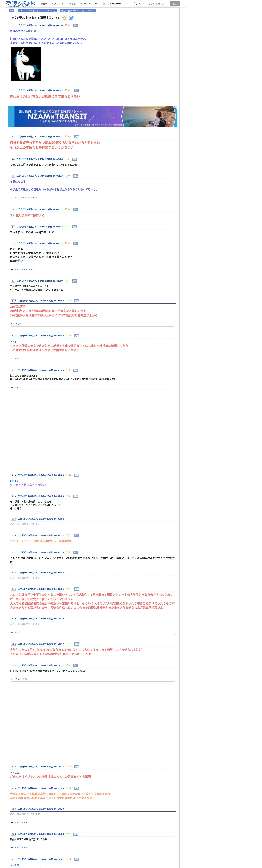Open the お問い合わせ page
Viewport: 262px width, 868px height.
click(57, 4)
